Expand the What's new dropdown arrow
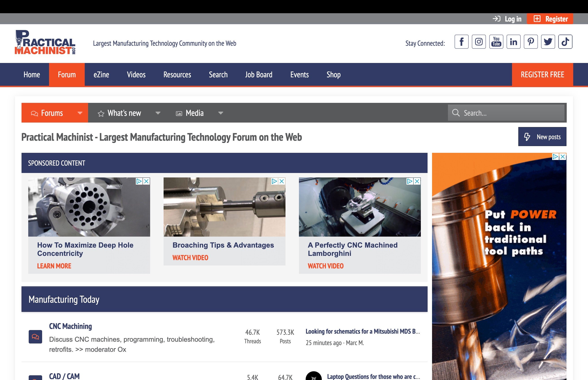This screenshot has height=380, width=588. (x=158, y=113)
